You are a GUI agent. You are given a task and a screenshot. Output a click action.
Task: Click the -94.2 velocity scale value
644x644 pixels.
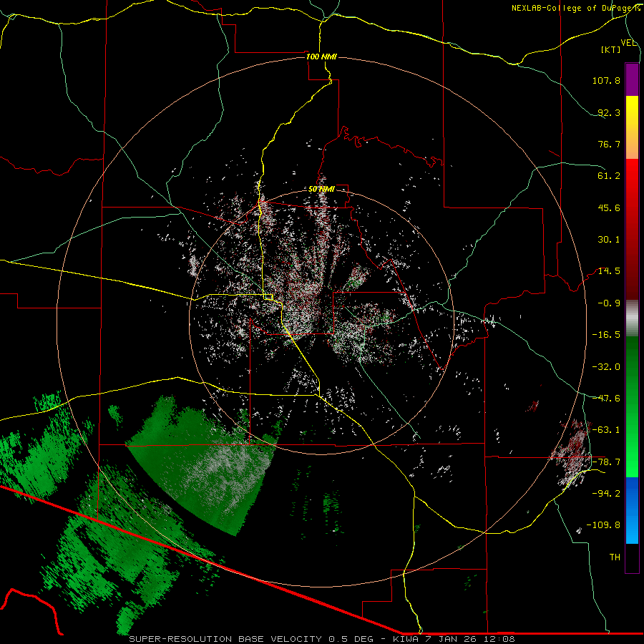point(606,493)
